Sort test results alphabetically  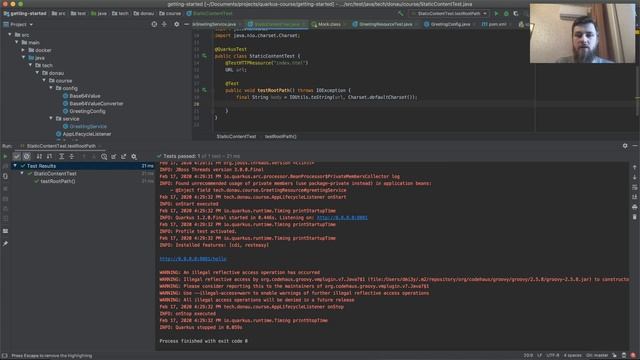coord(39,156)
